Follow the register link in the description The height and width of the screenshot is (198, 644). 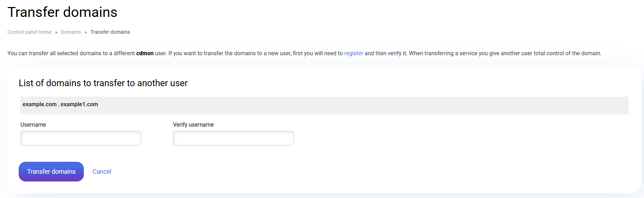click(x=353, y=53)
